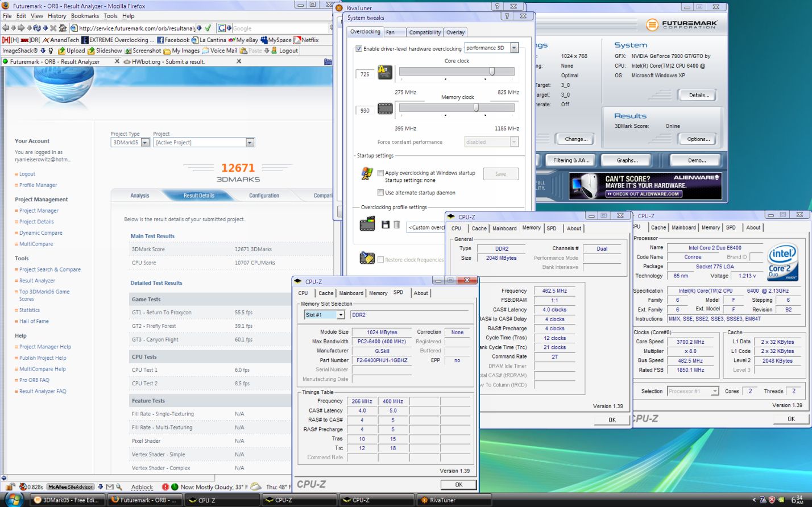The width and height of the screenshot is (812, 507).
Task: Click the overclocking profile video card icon
Action: tap(367, 224)
